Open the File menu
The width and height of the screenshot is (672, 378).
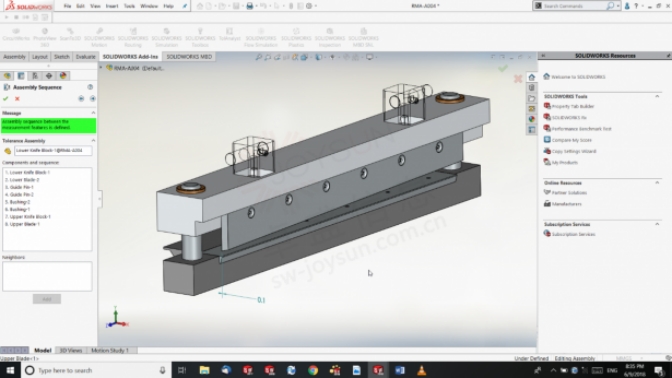coord(67,6)
